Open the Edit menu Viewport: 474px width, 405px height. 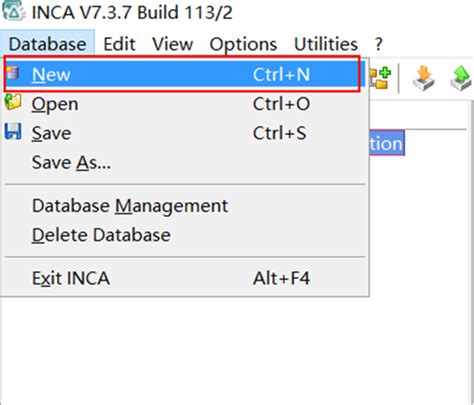[119, 44]
